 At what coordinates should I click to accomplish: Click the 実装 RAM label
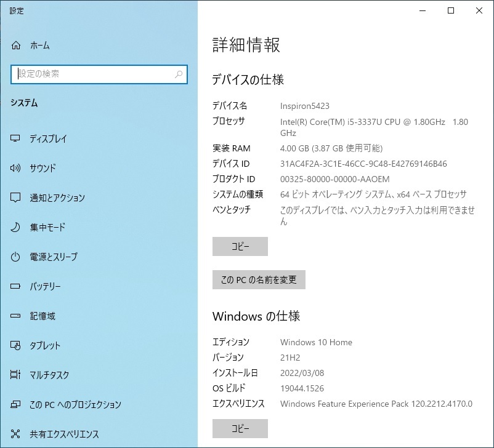(x=231, y=148)
